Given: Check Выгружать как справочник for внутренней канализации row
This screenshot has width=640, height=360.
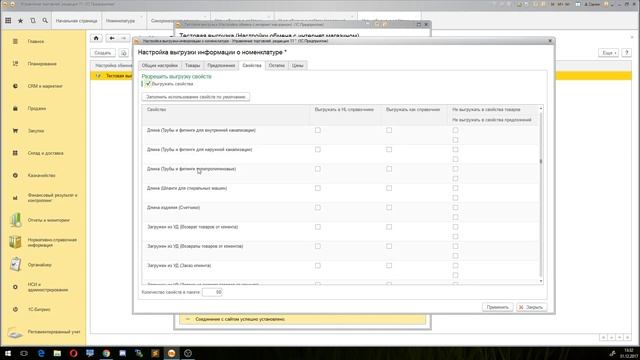Looking at the screenshot, I should point(389,130).
